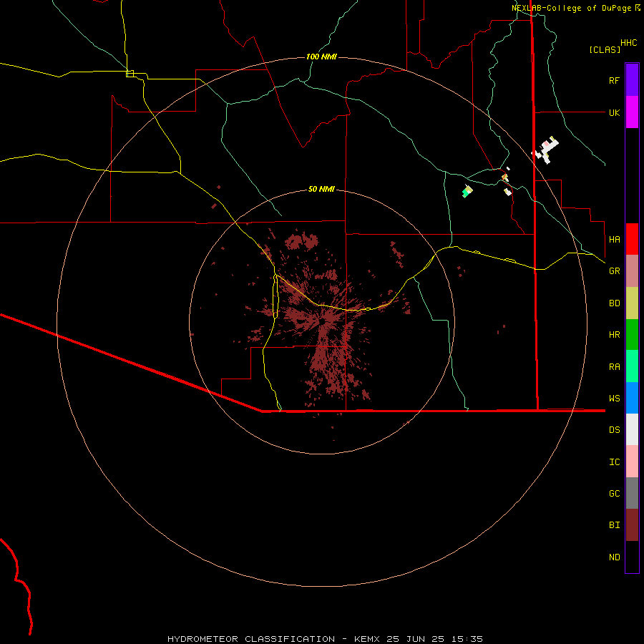This screenshot has height=644, width=644.
Task: Click the HHC product label
Action: (x=629, y=43)
